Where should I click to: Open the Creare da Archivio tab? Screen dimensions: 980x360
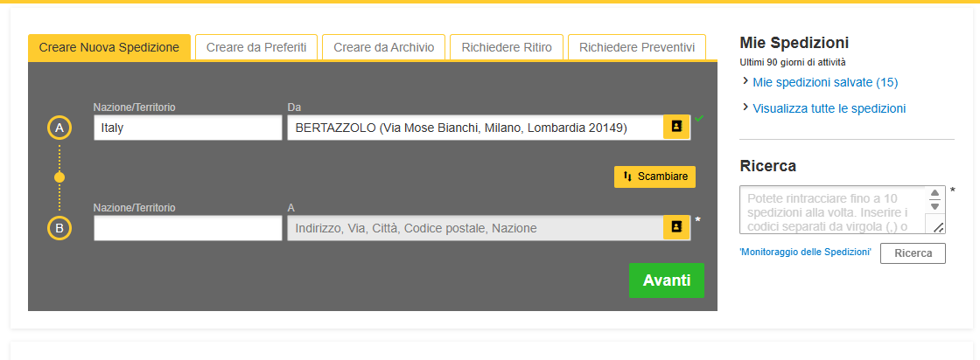point(383,47)
